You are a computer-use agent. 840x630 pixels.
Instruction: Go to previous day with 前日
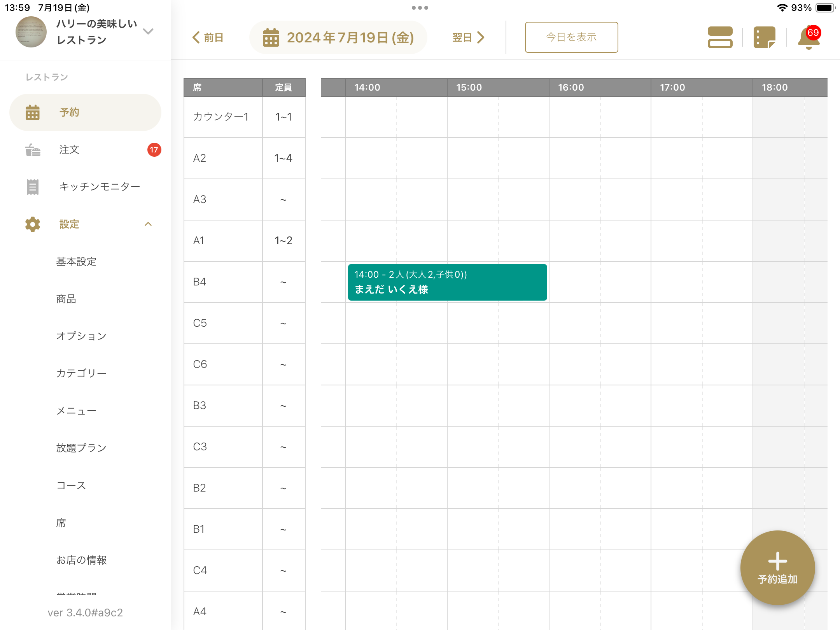208,37
